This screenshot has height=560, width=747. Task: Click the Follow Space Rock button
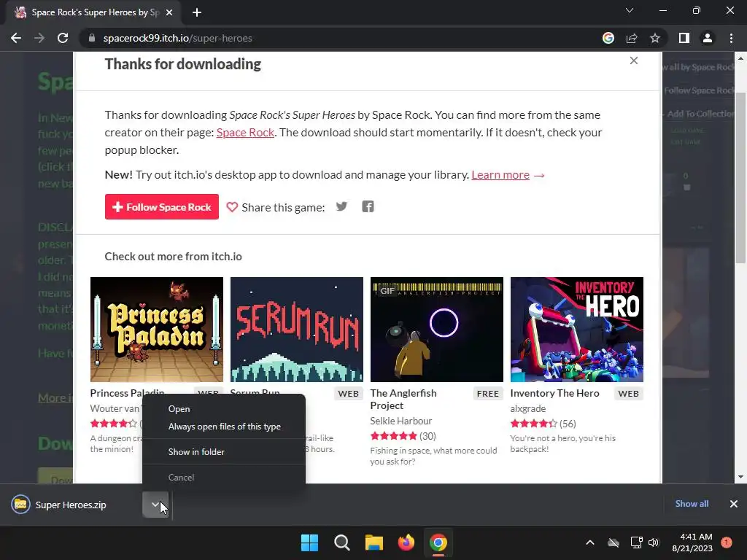click(x=161, y=206)
